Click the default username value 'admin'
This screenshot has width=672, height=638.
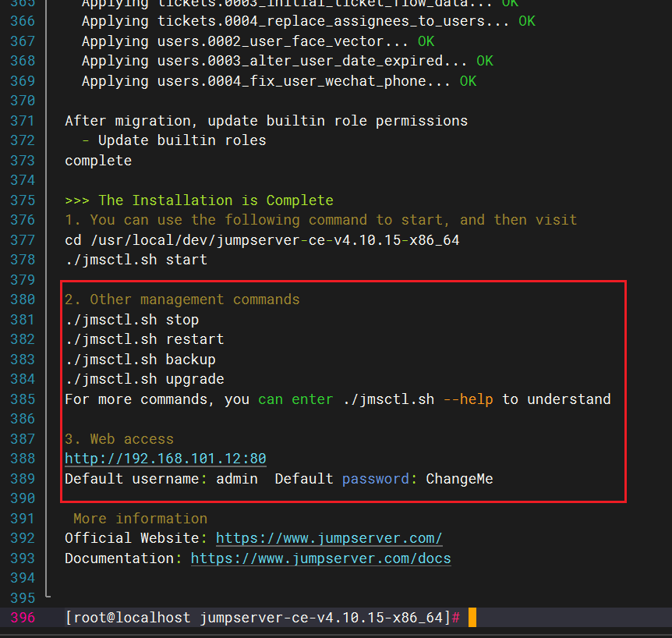point(237,479)
